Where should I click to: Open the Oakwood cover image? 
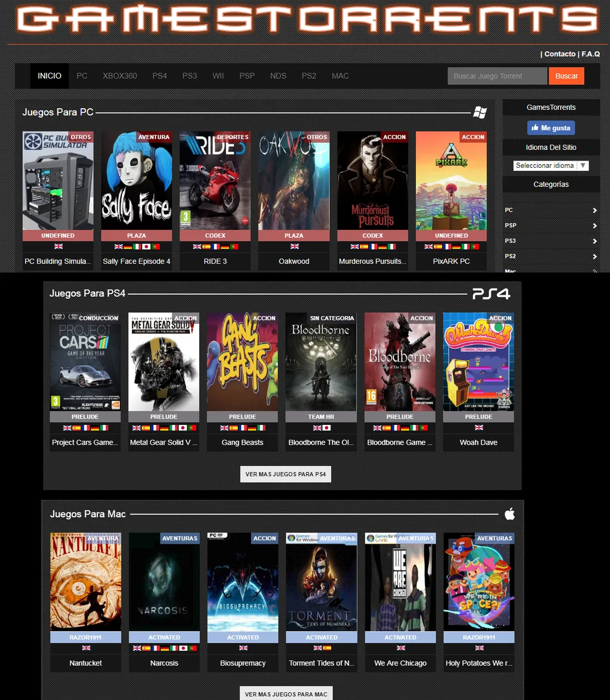pyautogui.click(x=294, y=180)
